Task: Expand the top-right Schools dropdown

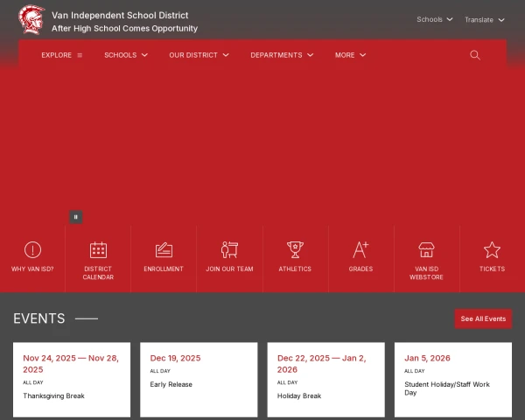Action: coord(434,19)
